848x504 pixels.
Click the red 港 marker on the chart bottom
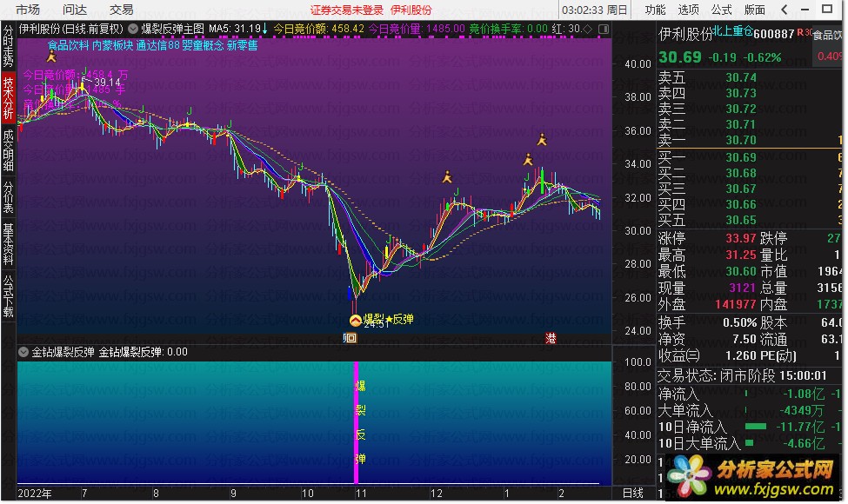point(551,339)
